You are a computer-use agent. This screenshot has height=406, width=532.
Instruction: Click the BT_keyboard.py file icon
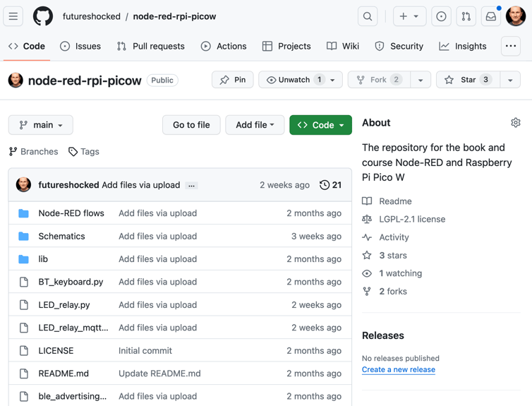[24, 282]
